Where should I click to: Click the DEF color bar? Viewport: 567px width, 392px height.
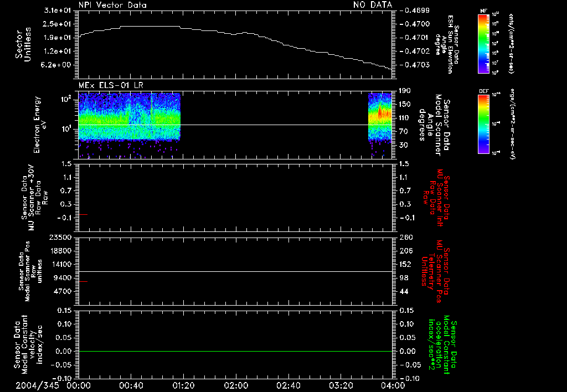tap(483, 124)
